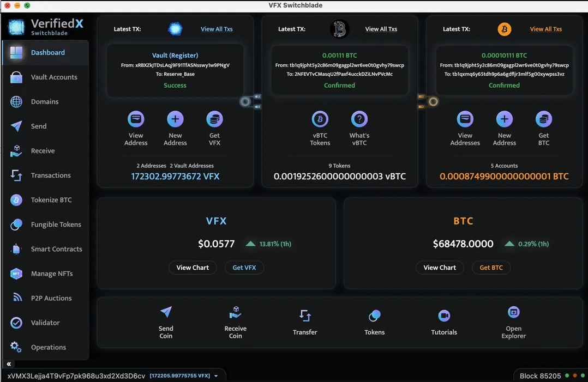Open View Chart for BTC
This screenshot has width=588, height=382.
[440, 267]
